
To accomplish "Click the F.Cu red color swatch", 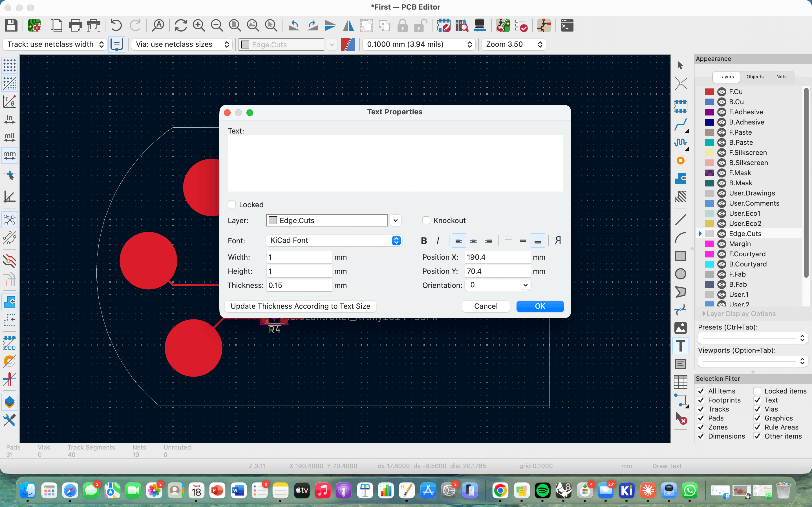I will tap(709, 92).
